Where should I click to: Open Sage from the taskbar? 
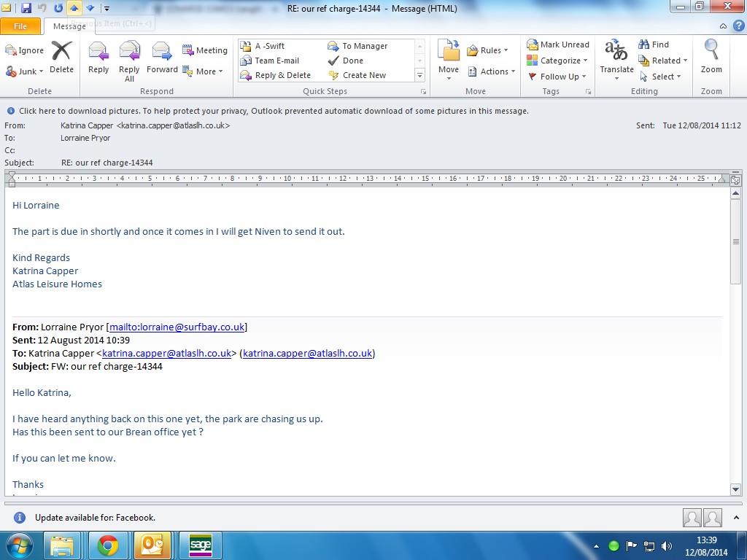[x=201, y=545]
